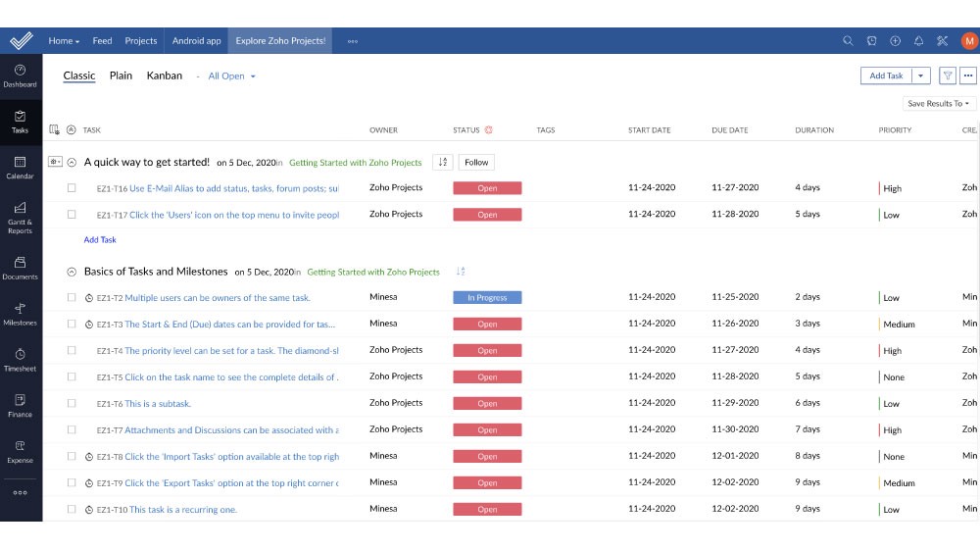This screenshot has width=980, height=551.
Task: Check the EZ1-T5 task checkbox
Action: 72,376
